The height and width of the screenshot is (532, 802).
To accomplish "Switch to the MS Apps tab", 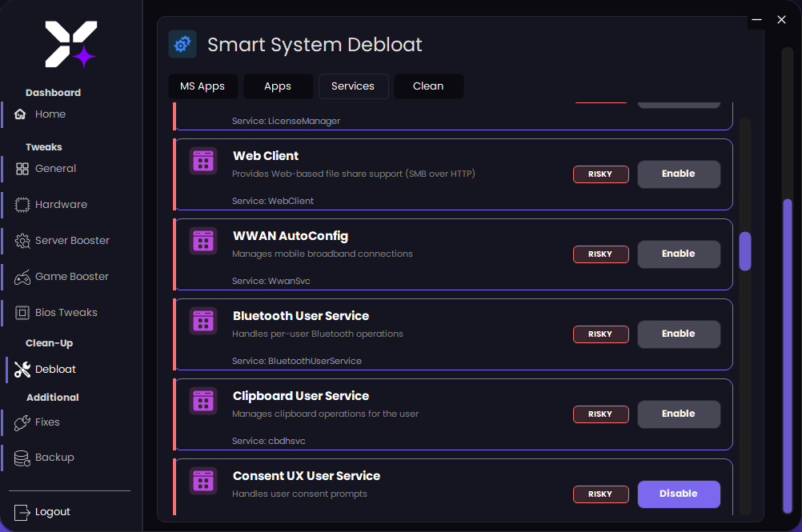I will coord(203,86).
